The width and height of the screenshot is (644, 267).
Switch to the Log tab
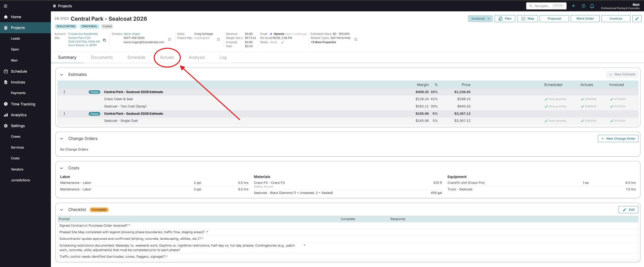[x=223, y=57]
